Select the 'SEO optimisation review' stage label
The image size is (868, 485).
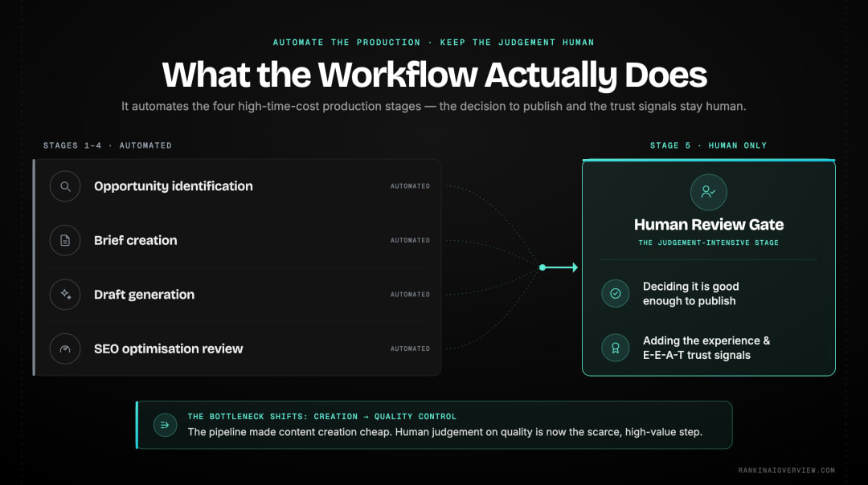point(168,349)
